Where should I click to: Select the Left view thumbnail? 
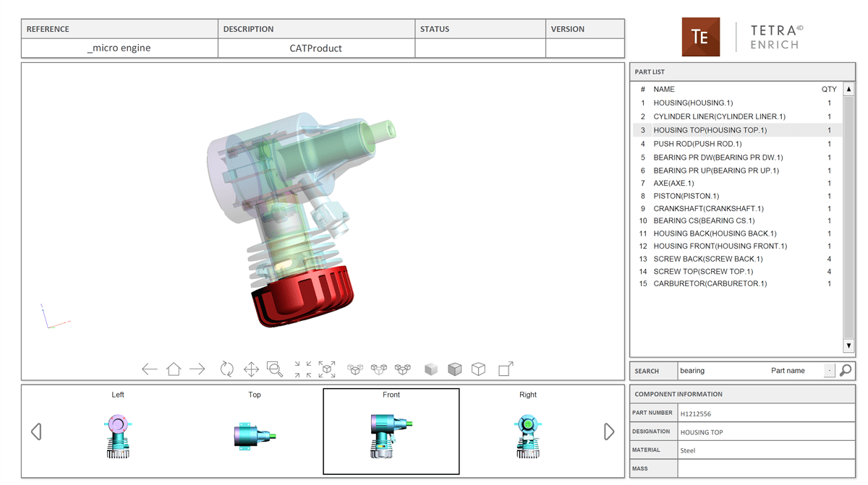pyautogui.click(x=118, y=431)
